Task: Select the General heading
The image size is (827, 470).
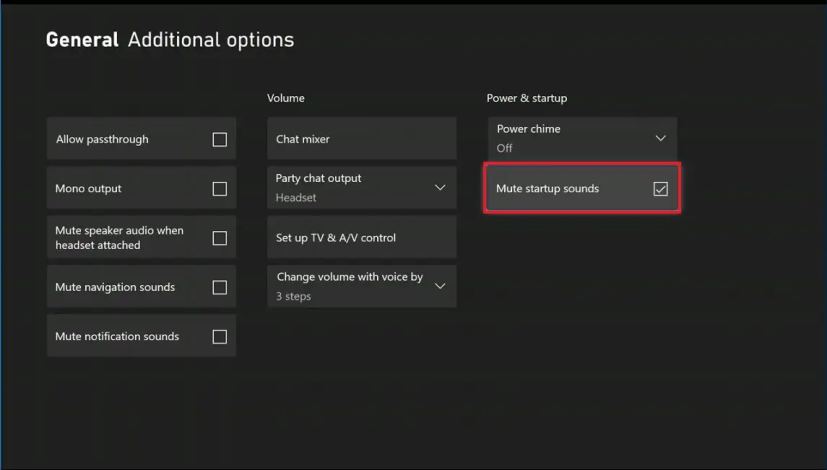Action: pos(82,40)
